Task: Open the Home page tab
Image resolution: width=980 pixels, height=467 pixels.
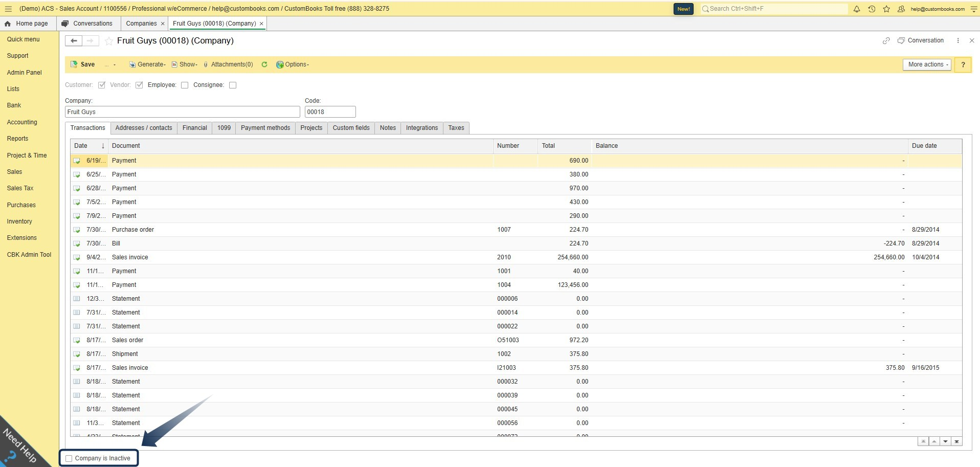Action: (27, 24)
